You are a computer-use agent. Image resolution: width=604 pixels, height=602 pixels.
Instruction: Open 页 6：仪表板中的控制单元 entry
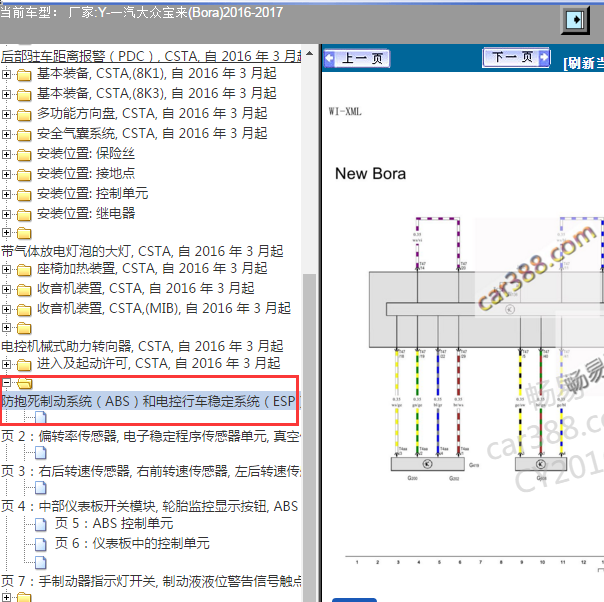click(132, 544)
